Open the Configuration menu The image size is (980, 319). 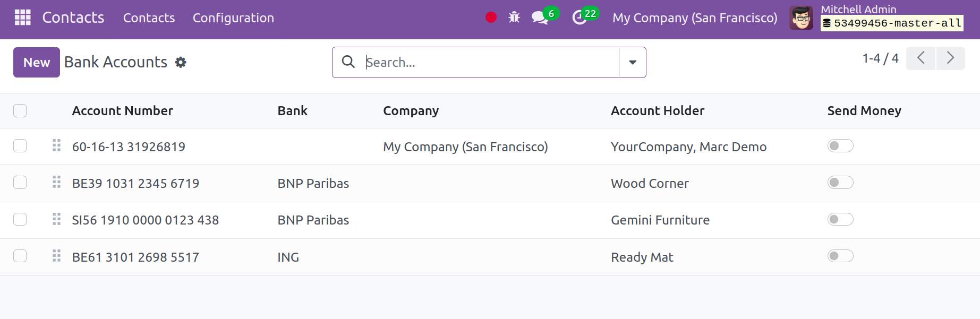[233, 18]
